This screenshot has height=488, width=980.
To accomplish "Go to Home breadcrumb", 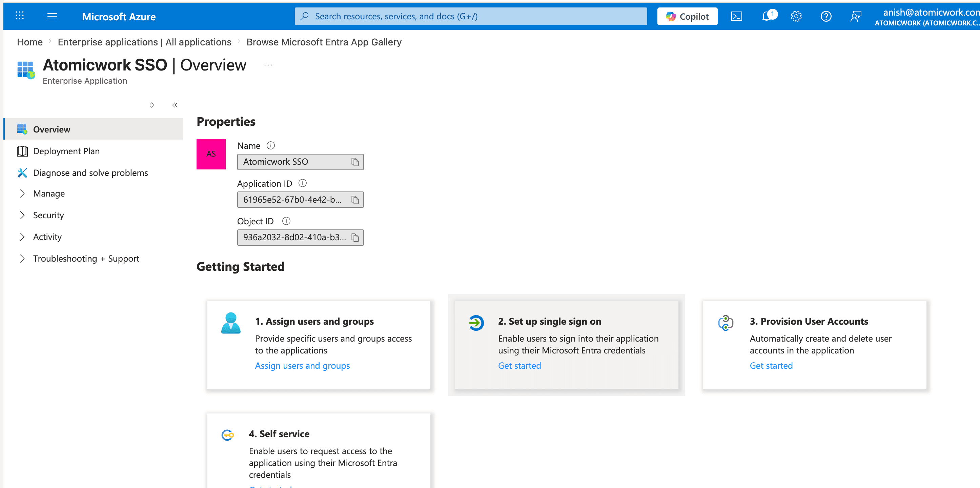I will (x=30, y=42).
